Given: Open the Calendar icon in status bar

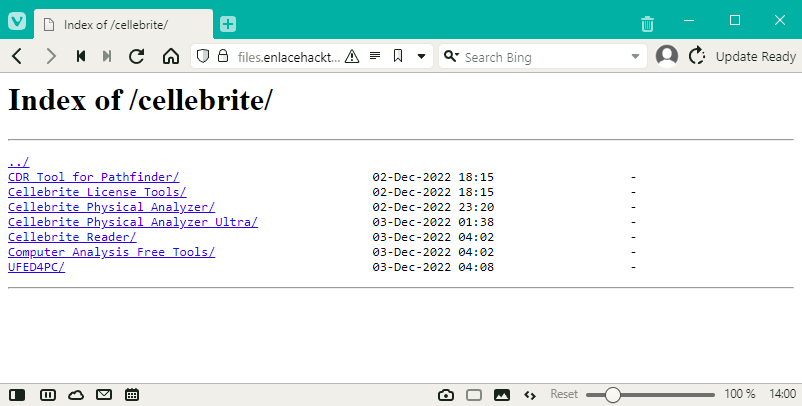Looking at the screenshot, I should [x=132, y=395].
